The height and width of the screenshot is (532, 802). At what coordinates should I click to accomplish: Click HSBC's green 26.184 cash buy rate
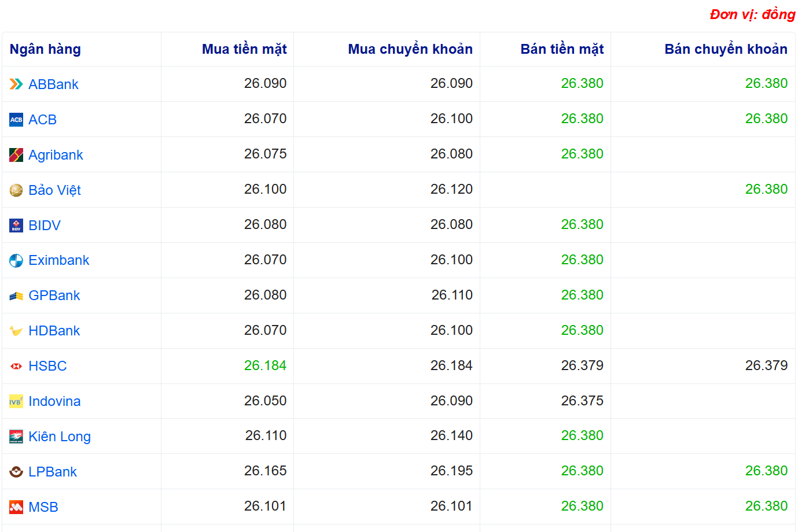(x=265, y=365)
